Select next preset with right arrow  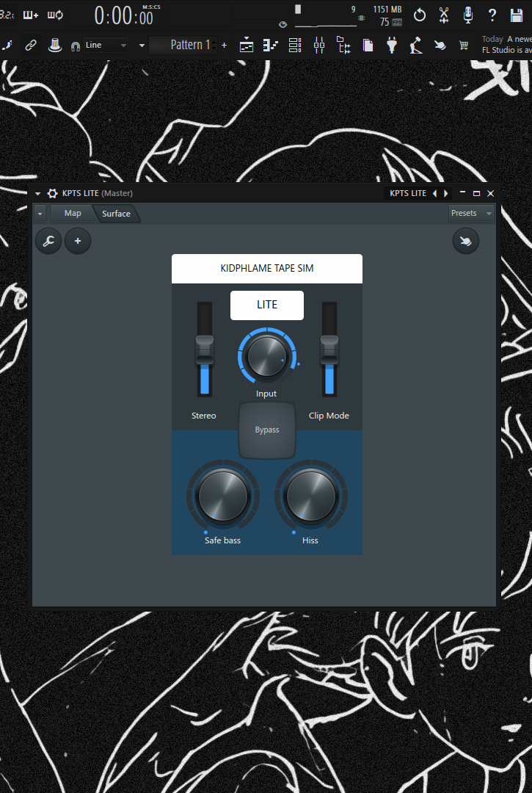click(445, 193)
